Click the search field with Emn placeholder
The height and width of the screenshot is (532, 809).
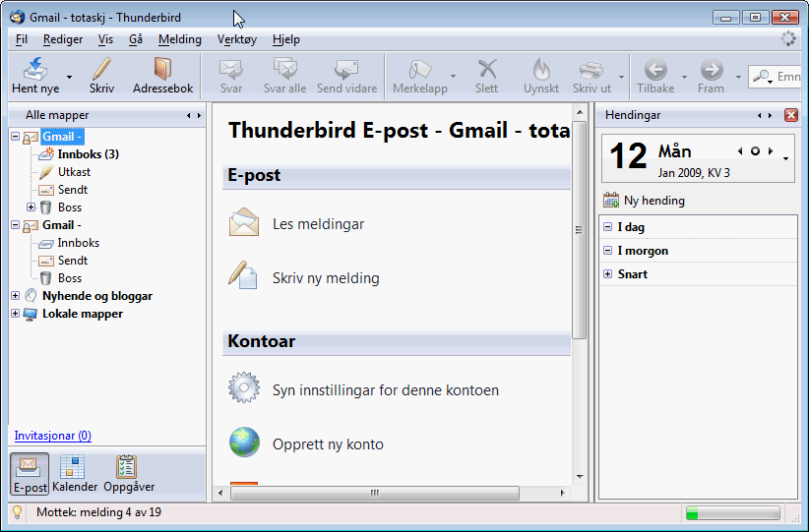tap(777, 77)
